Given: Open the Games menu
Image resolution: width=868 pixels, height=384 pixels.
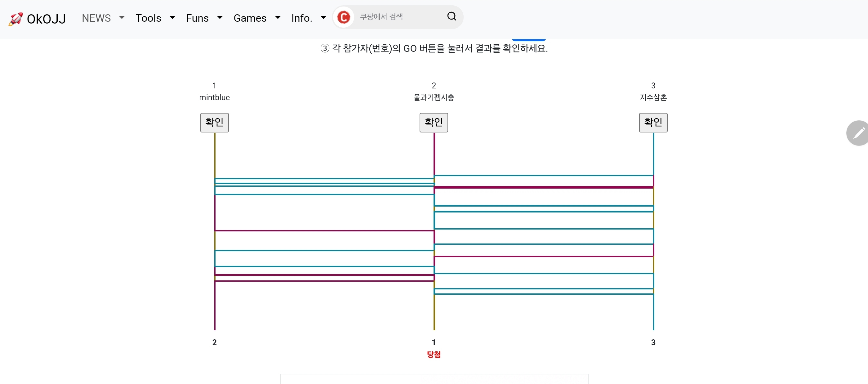Looking at the screenshot, I should 250,18.
